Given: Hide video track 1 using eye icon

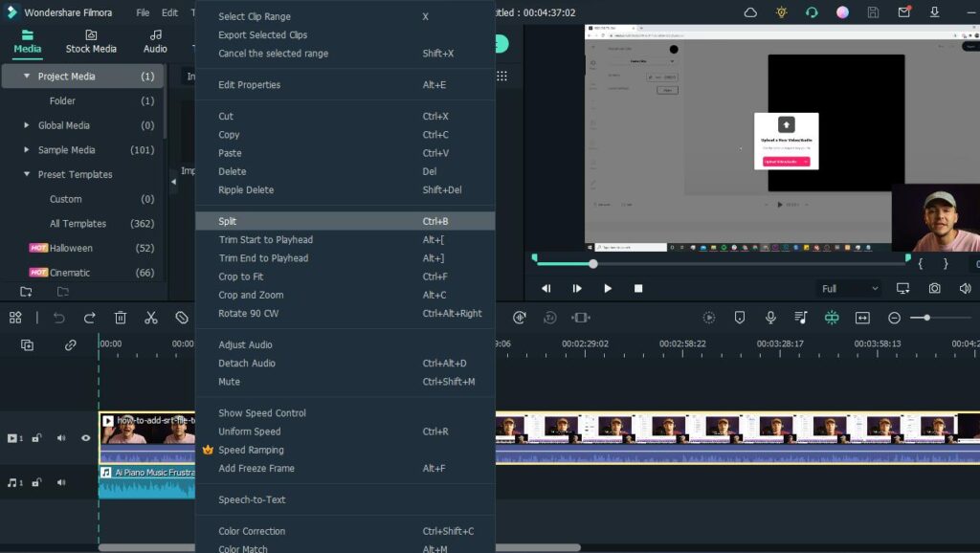Looking at the screenshot, I should pyautogui.click(x=85, y=438).
